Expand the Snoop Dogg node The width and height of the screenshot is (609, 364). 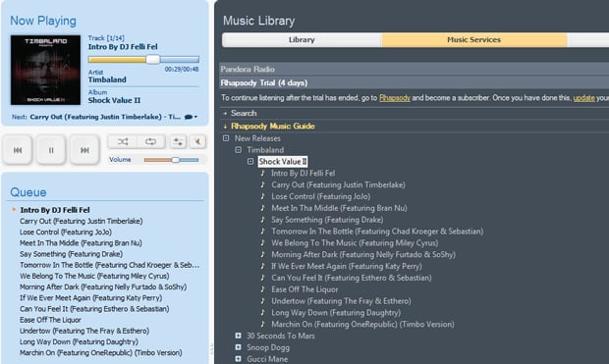pyautogui.click(x=239, y=347)
